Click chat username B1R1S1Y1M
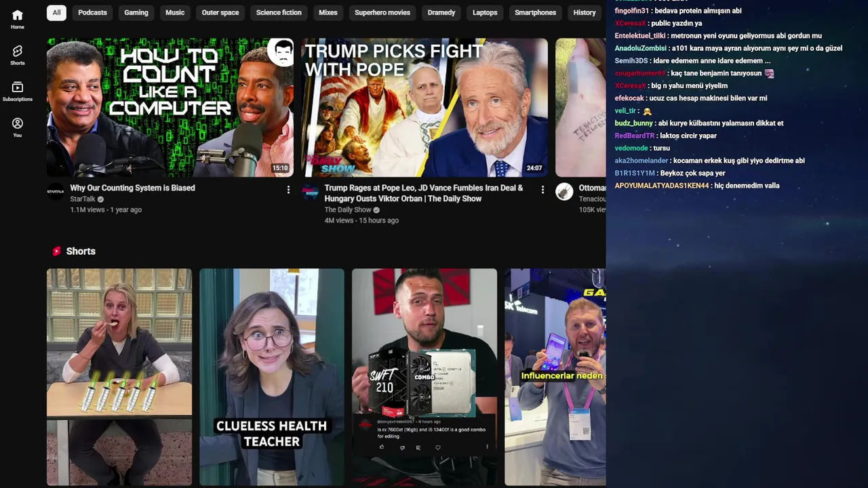868x488 pixels. point(635,174)
